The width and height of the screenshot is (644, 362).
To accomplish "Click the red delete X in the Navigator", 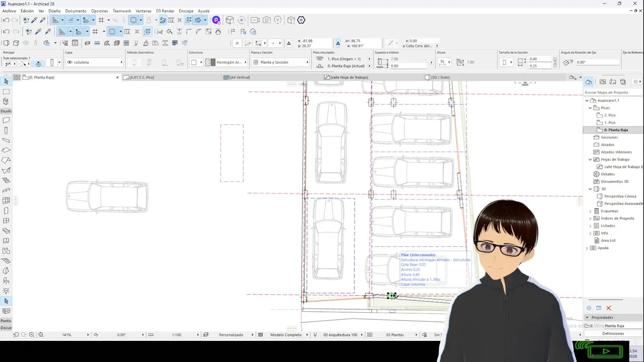I will (608, 308).
